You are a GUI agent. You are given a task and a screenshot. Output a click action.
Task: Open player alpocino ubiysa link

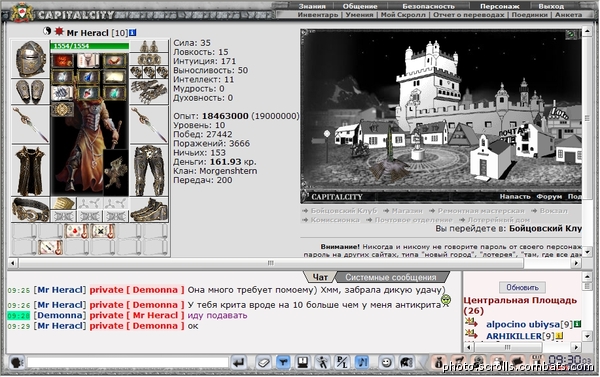523,324
